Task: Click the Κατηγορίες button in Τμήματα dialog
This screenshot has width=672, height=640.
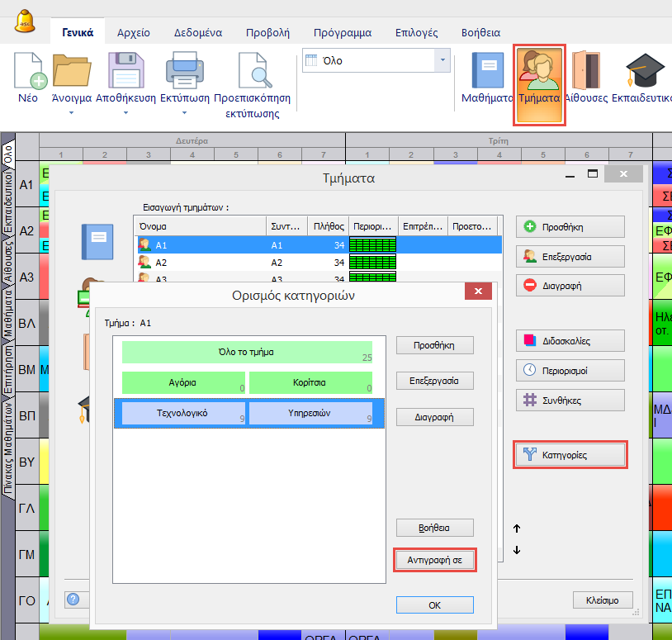Action: pyautogui.click(x=570, y=454)
